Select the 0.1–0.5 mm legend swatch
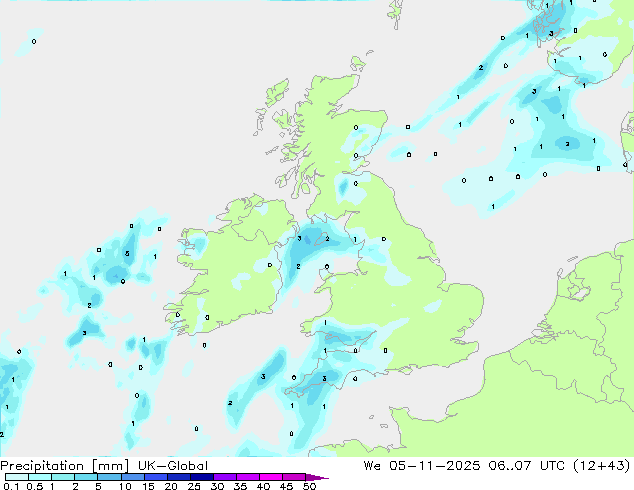 coord(17,477)
